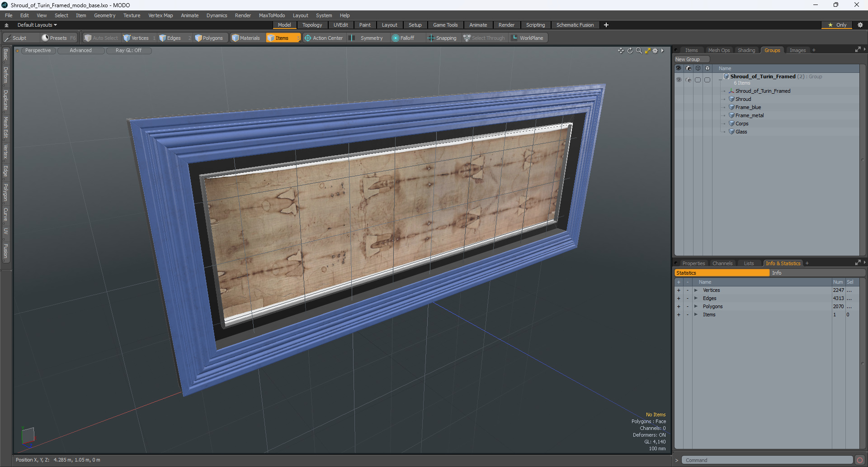Open the Channels tab
Screen dimensions: 868x467
(x=722, y=263)
